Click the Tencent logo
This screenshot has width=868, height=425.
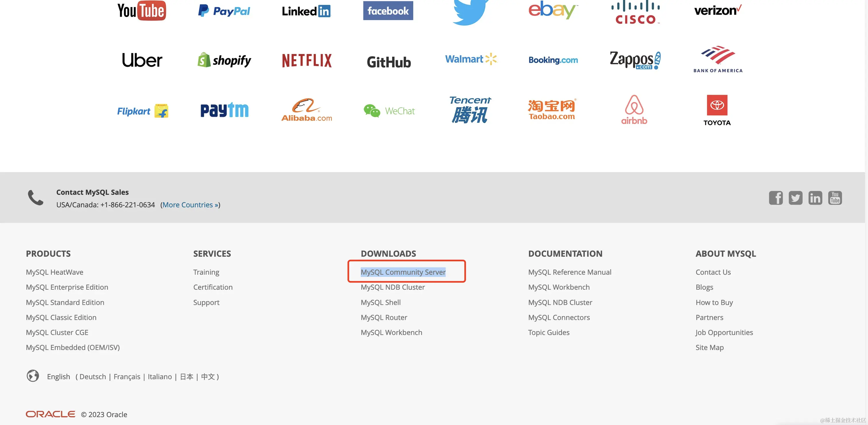point(470,109)
